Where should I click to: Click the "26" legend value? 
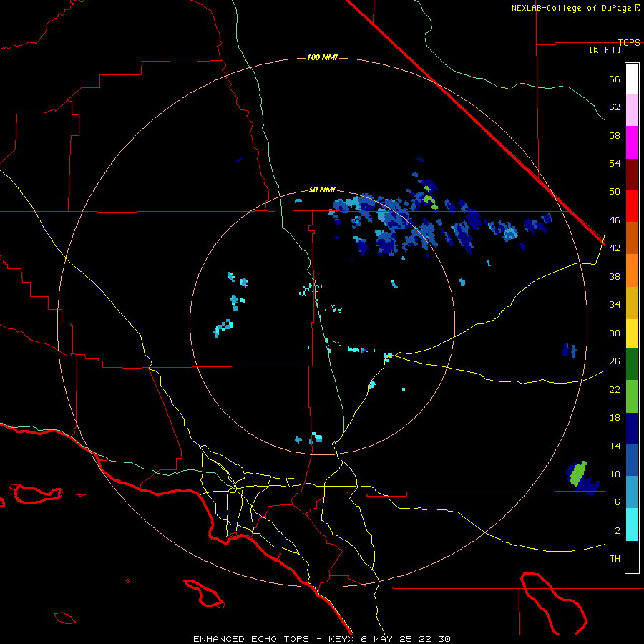point(615,361)
